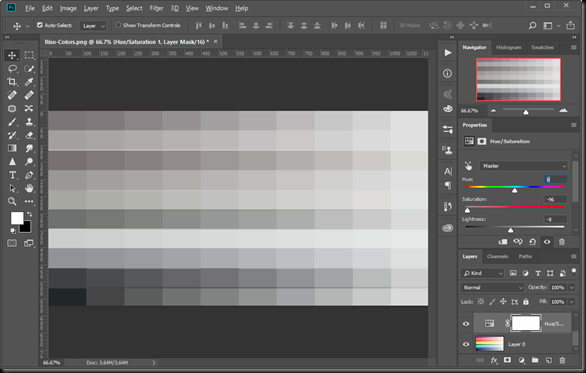Delete layer using Layers panel trash icon
Image resolution: width=586 pixels, height=373 pixels.
point(562,360)
